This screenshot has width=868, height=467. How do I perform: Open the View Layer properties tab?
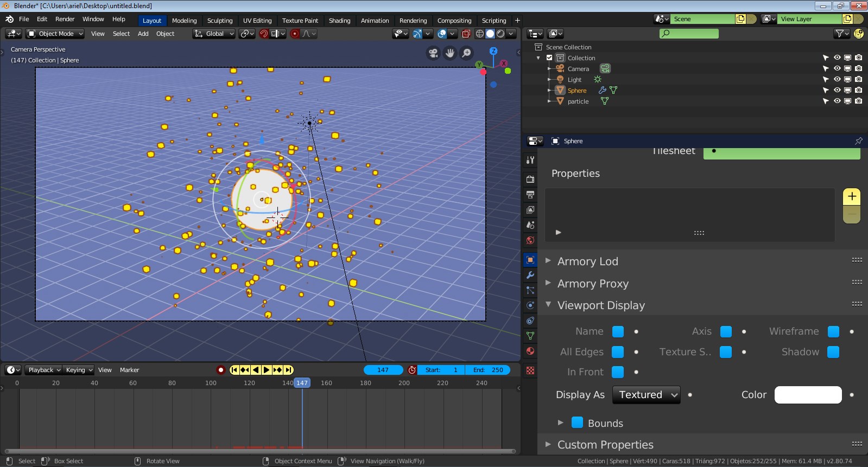click(530, 209)
